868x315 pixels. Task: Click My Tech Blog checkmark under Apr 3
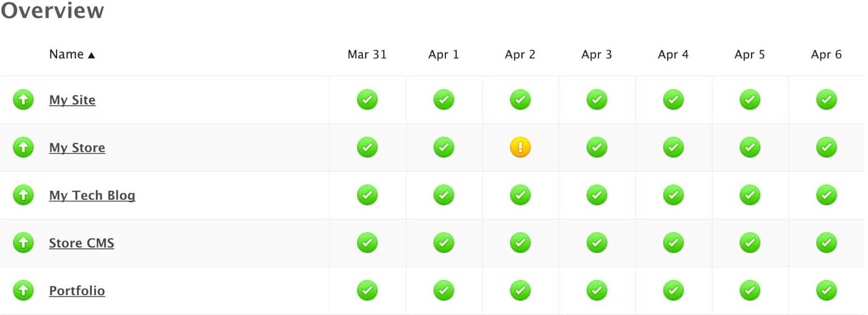point(596,195)
